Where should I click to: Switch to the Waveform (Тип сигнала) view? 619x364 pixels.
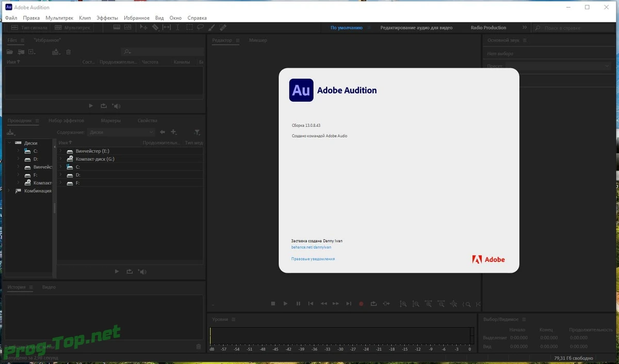(x=29, y=27)
